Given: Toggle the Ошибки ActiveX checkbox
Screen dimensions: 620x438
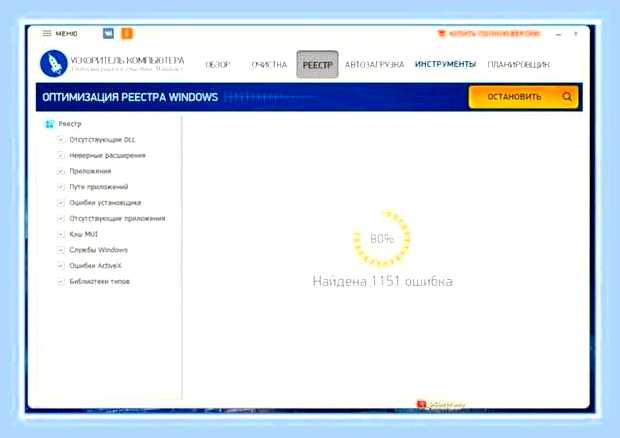Looking at the screenshot, I should [60, 266].
